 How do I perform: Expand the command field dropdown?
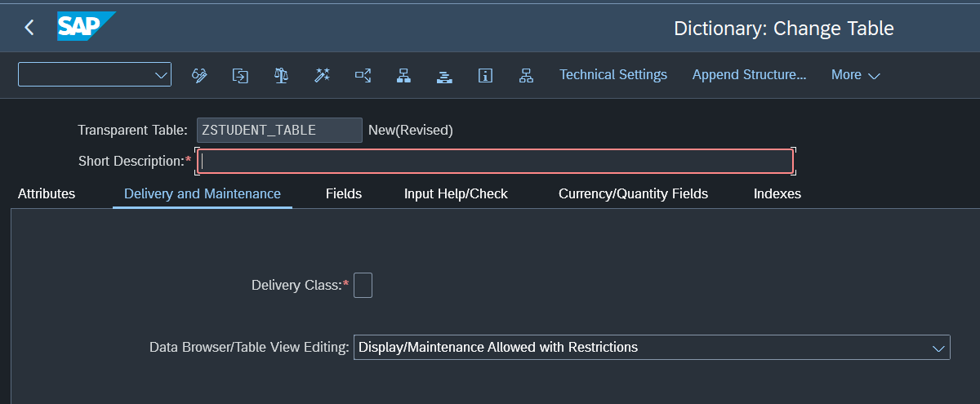(x=160, y=75)
